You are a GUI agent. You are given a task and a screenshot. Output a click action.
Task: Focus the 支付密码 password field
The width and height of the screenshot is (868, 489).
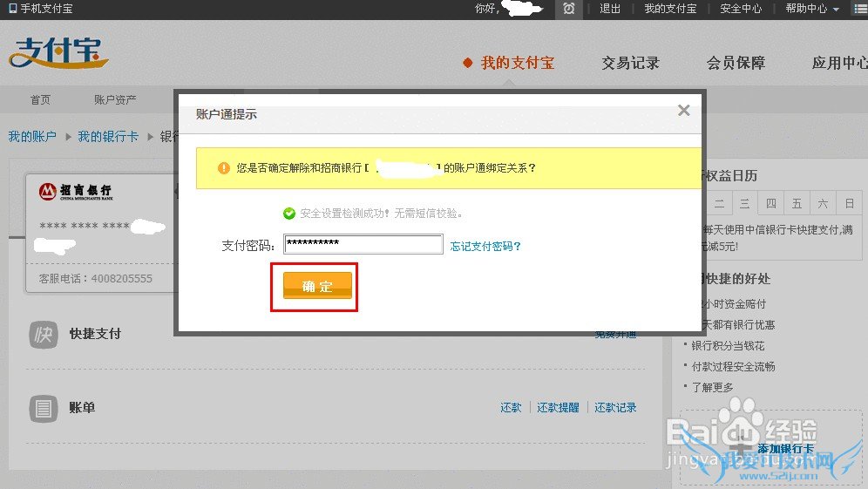tap(363, 244)
